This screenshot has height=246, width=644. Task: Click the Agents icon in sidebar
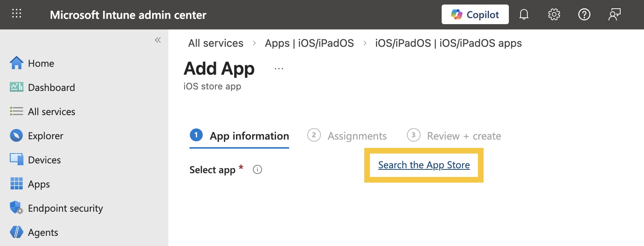click(x=16, y=232)
